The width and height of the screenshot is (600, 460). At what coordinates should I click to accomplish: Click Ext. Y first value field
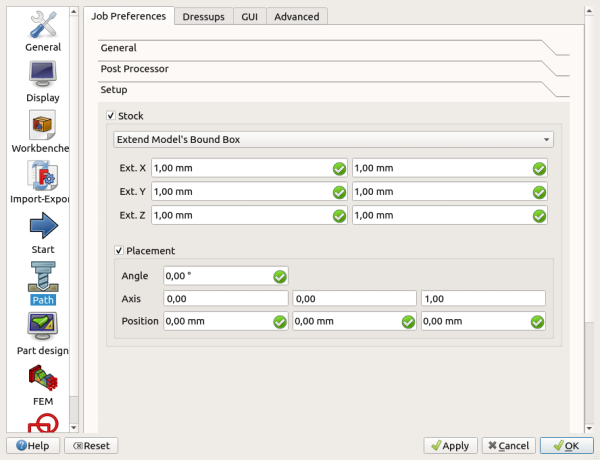pyautogui.click(x=249, y=192)
